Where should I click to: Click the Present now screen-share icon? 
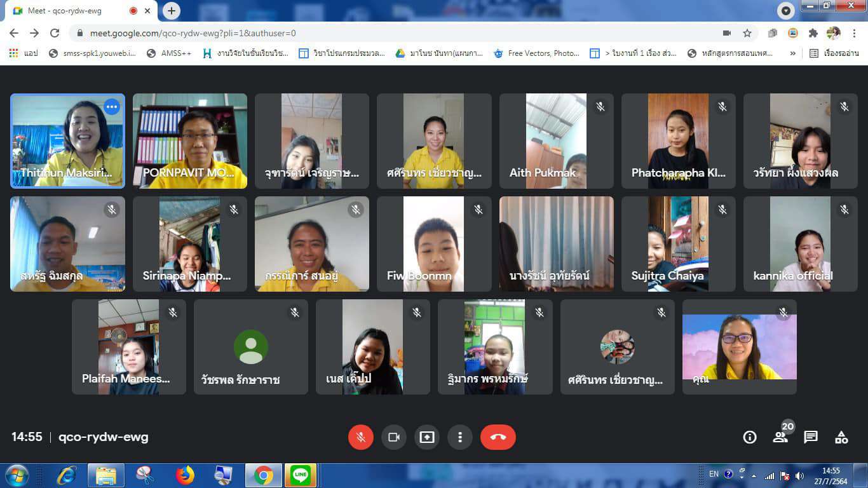coord(427,437)
